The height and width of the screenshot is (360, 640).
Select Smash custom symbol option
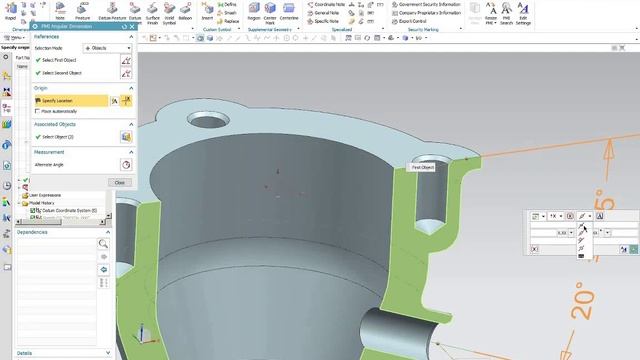click(227, 13)
